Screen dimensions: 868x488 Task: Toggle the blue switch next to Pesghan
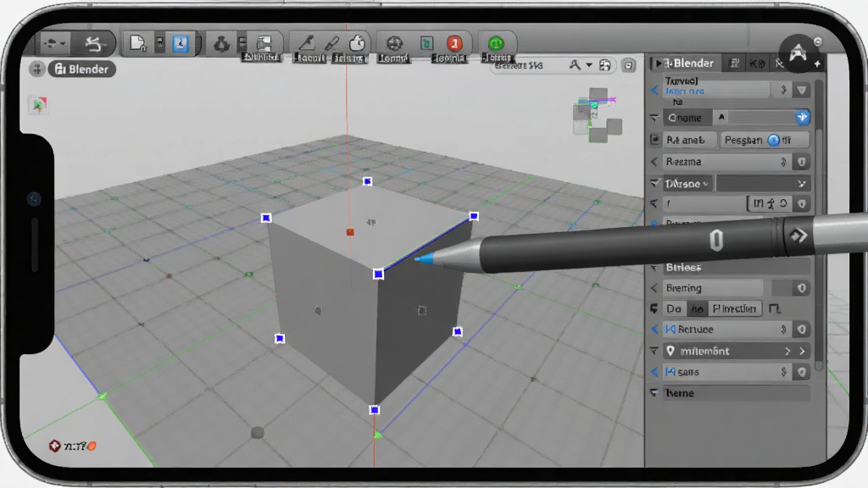(x=774, y=140)
